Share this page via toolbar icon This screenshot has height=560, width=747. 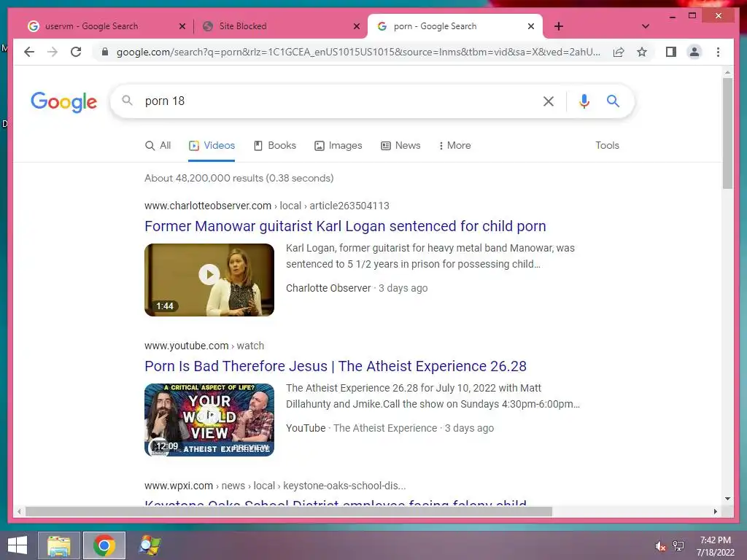(x=619, y=52)
